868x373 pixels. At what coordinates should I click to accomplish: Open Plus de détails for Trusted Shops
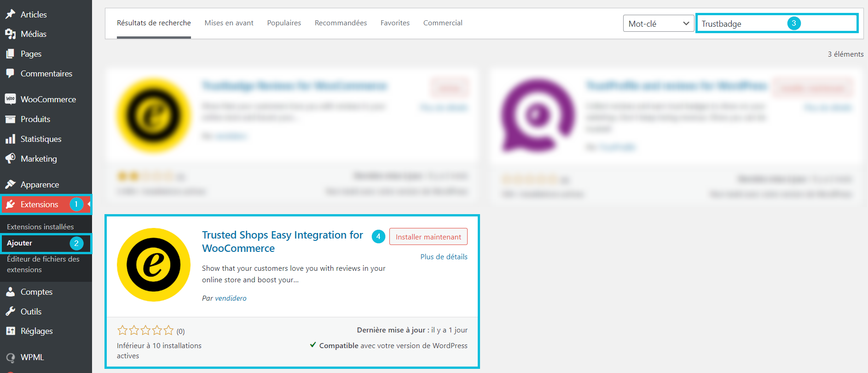444,257
